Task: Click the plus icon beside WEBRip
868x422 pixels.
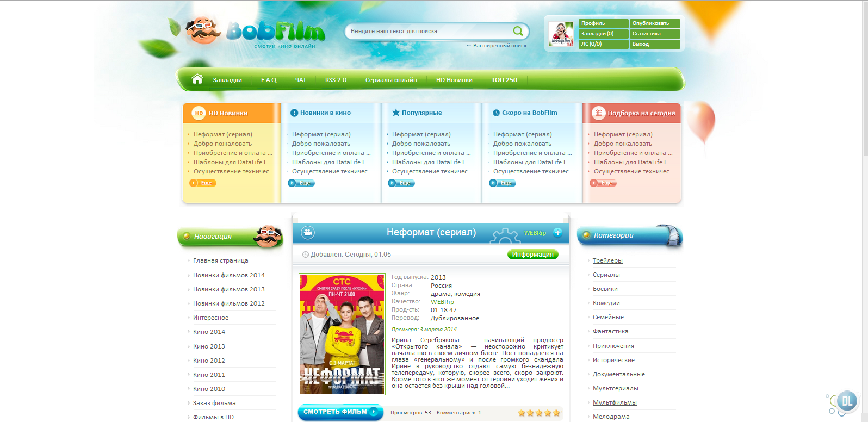Action: point(557,233)
